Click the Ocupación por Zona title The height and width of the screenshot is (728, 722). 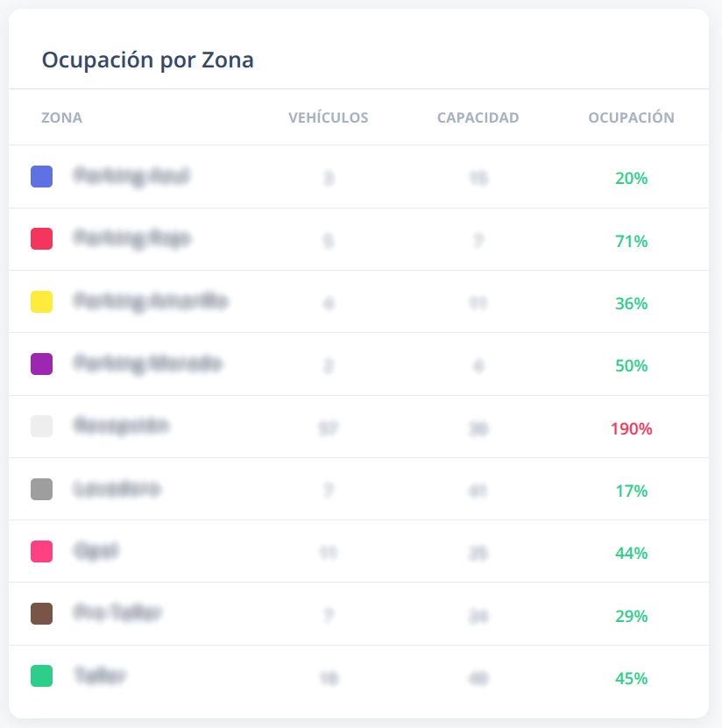coord(147,60)
